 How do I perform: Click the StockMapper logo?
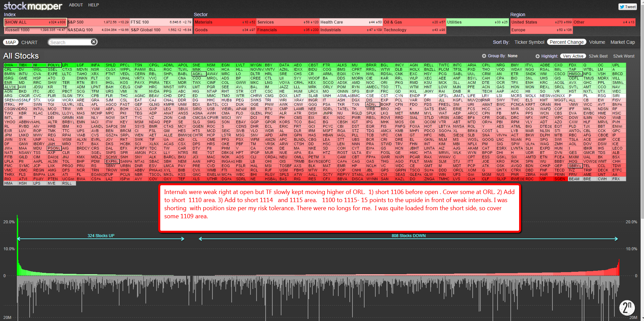(x=33, y=6)
